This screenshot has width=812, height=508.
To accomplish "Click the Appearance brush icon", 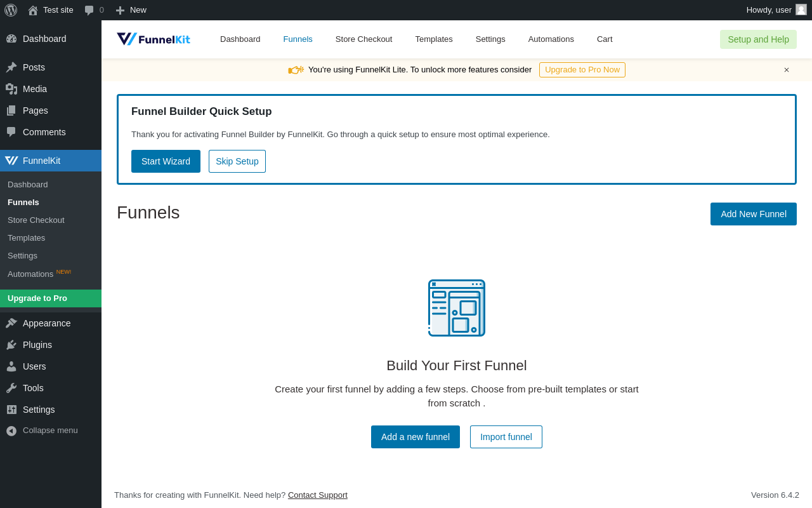I will pos(11,323).
